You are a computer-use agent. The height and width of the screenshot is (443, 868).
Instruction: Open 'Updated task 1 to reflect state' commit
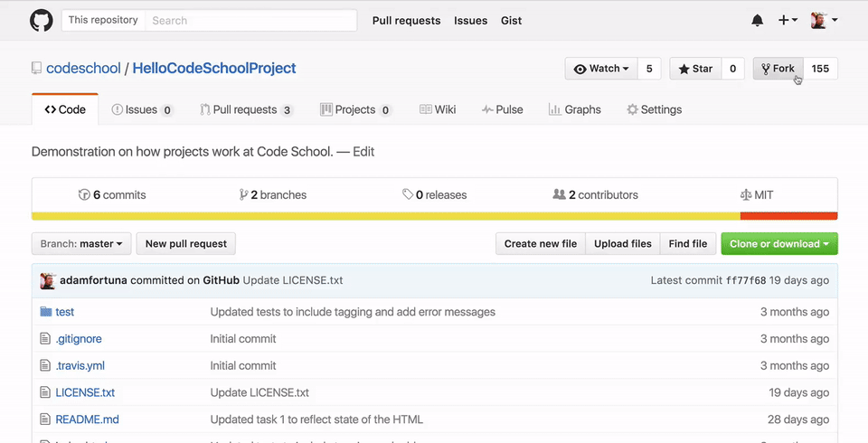(x=316, y=419)
